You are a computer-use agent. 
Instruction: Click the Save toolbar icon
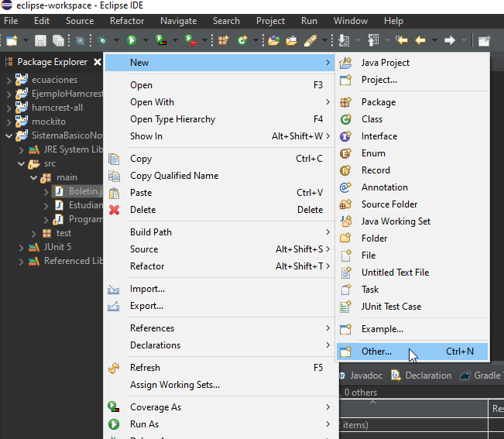coord(40,40)
